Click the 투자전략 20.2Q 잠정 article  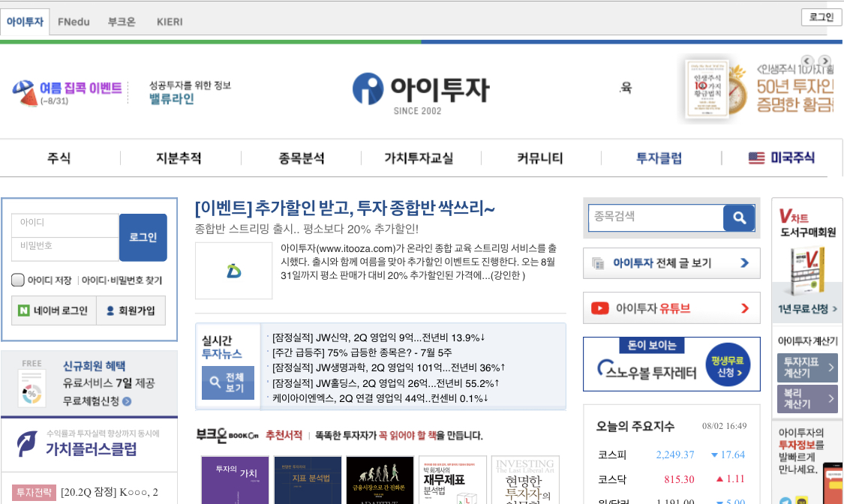pos(86,492)
